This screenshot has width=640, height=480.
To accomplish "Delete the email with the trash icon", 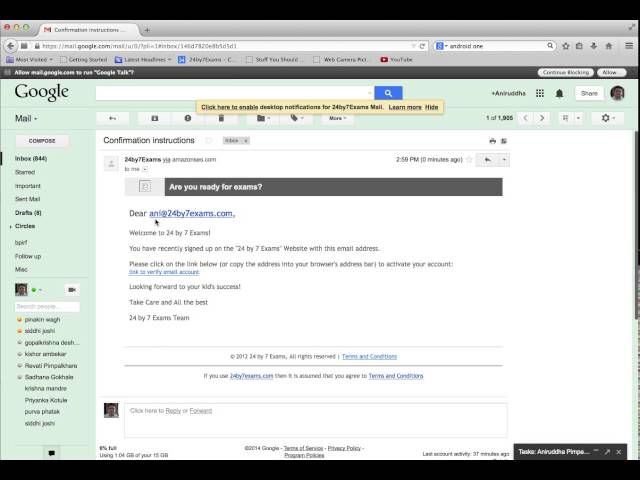I will 221,118.
